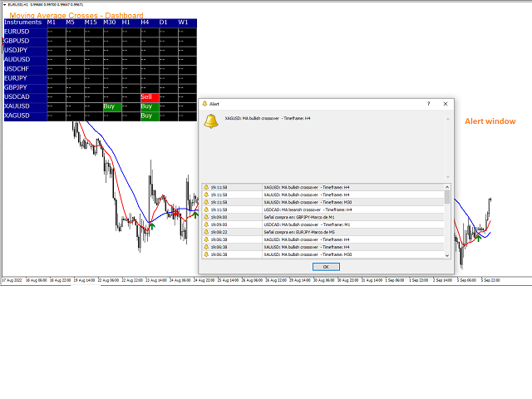Select the 19:06:38 XAUUSD bullish crossover H4 row
The width and height of the screenshot is (532, 399).
pos(323,247)
